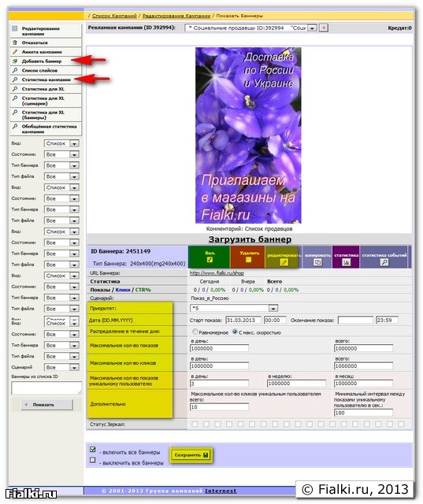Image resolution: width=423 pixels, height=504 pixels.
Task: Click the text 'Комментарий: Список продавцов'
Action: 249,229
